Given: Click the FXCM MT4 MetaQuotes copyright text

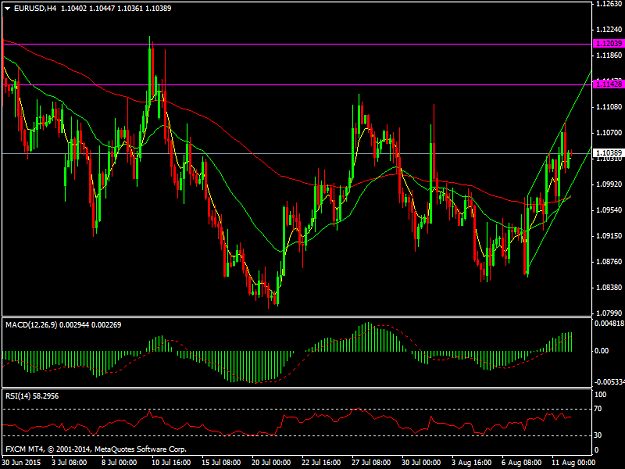Looking at the screenshot, I should point(96,449).
